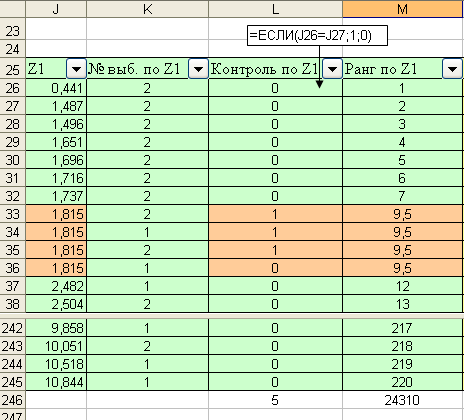Select row header 246
The width and height of the screenshot is (464, 420).
coord(12,400)
